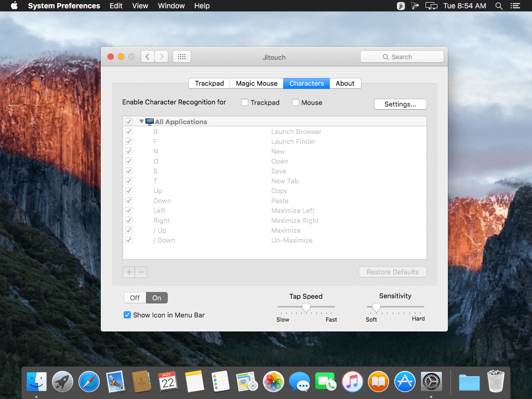532x399 pixels.
Task: Remove gesture with minus button
Action: pyautogui.click(x=141, y=272)
